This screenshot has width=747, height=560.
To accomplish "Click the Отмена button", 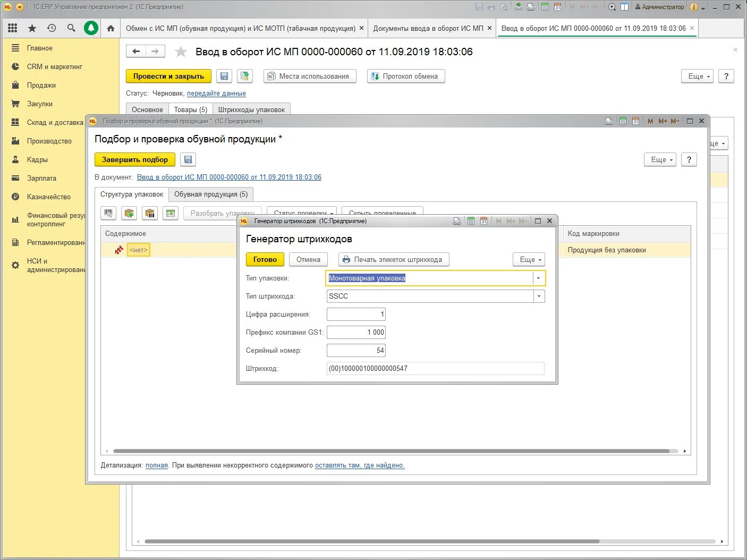I will tap(308, 259).
